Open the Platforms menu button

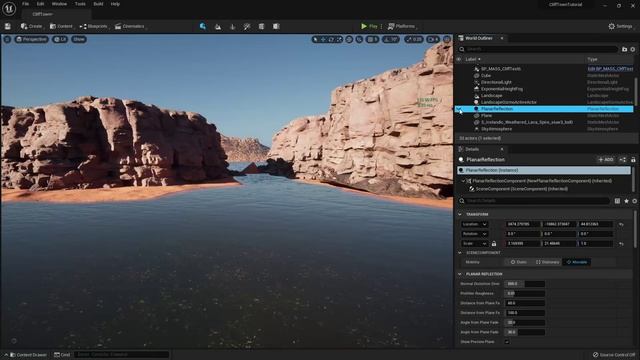401,26
